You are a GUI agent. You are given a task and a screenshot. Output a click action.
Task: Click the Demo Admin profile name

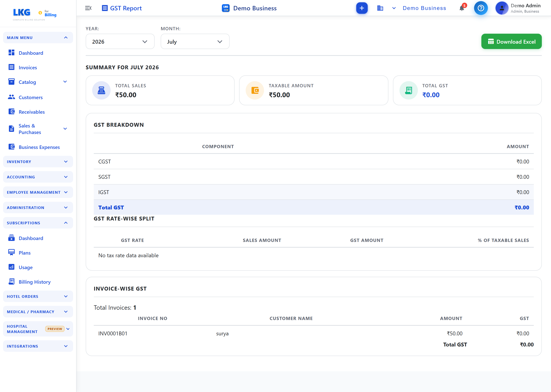coord(525,6)
